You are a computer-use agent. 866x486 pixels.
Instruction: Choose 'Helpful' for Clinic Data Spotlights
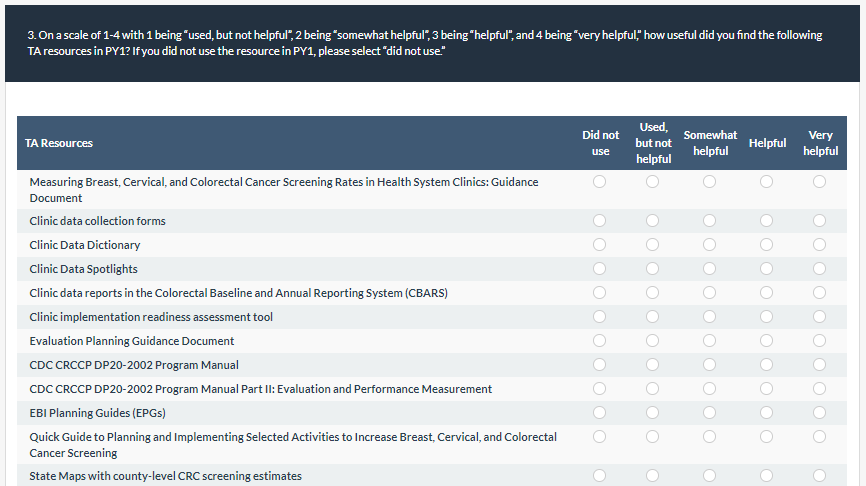[x=767, y=268]
